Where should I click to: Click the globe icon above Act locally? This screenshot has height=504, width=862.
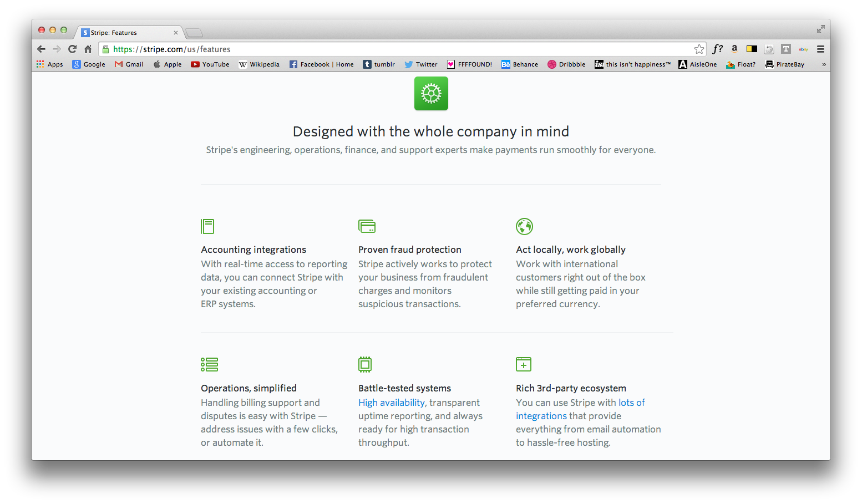(524, 226)
